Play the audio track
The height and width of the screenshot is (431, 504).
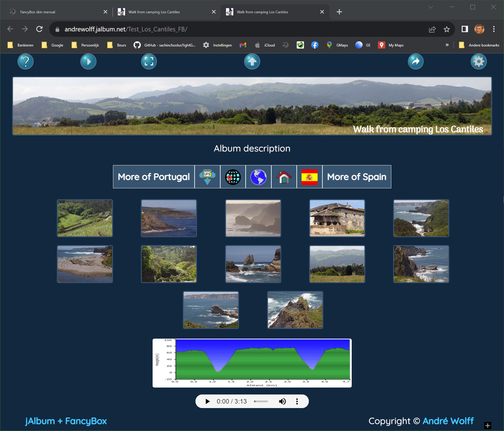pos(207,401)
